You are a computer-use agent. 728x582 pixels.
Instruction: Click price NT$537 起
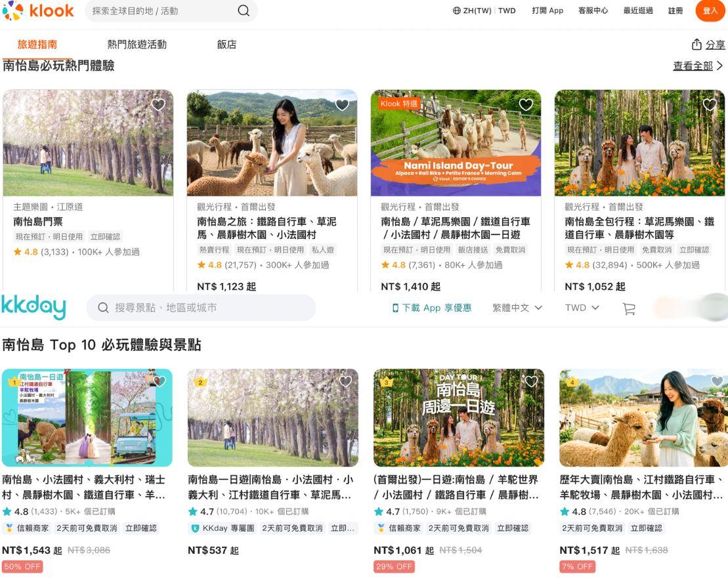click(x=213, y=551)
